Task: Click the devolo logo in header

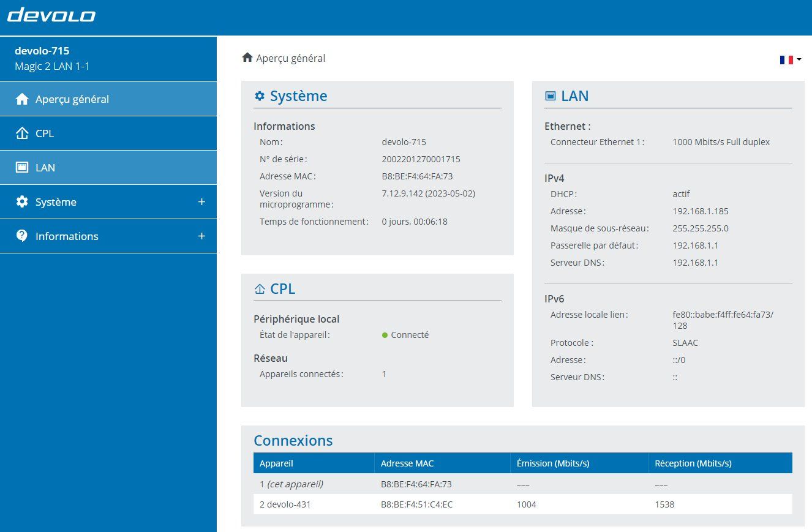Action: (51, 15)
